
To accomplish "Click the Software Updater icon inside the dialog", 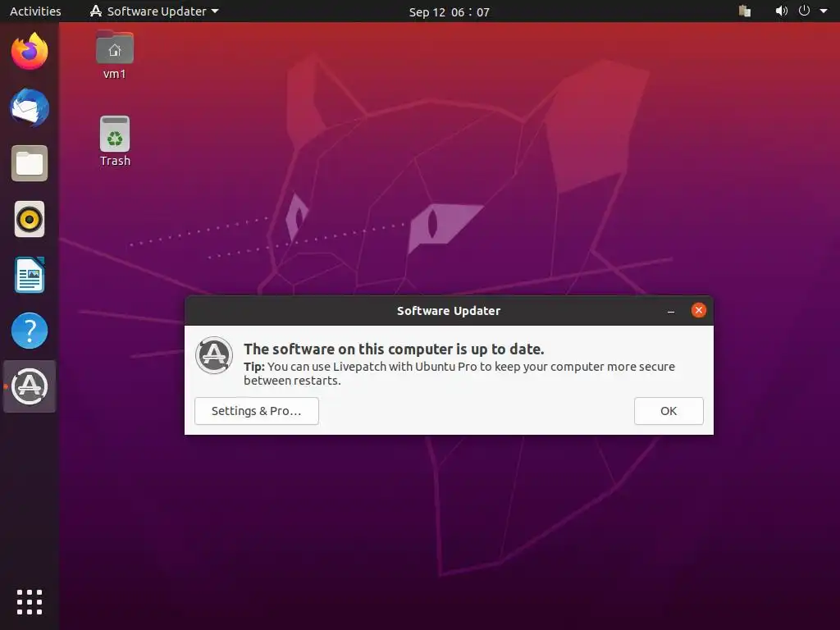I will [x=214, y=355].
